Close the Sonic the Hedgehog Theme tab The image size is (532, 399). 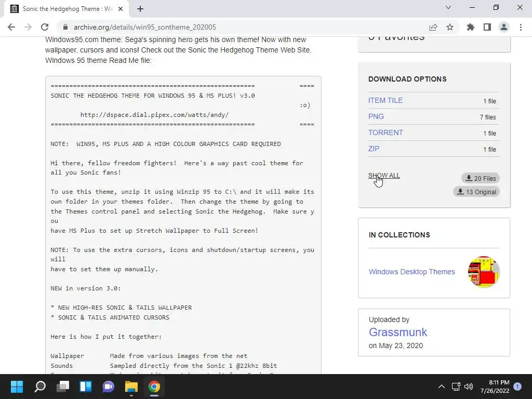(121, 9)
